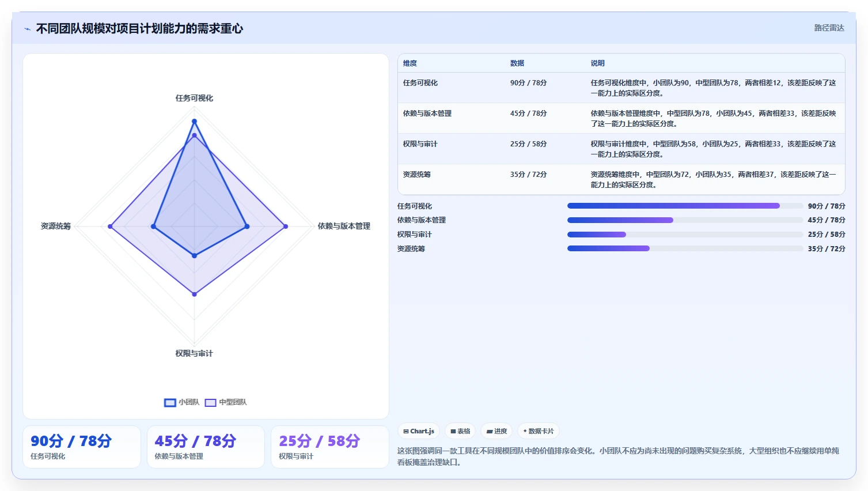Click the 进度 chip icon
Viewport: 868px width, 491px height.
click(x=490, y=431)
